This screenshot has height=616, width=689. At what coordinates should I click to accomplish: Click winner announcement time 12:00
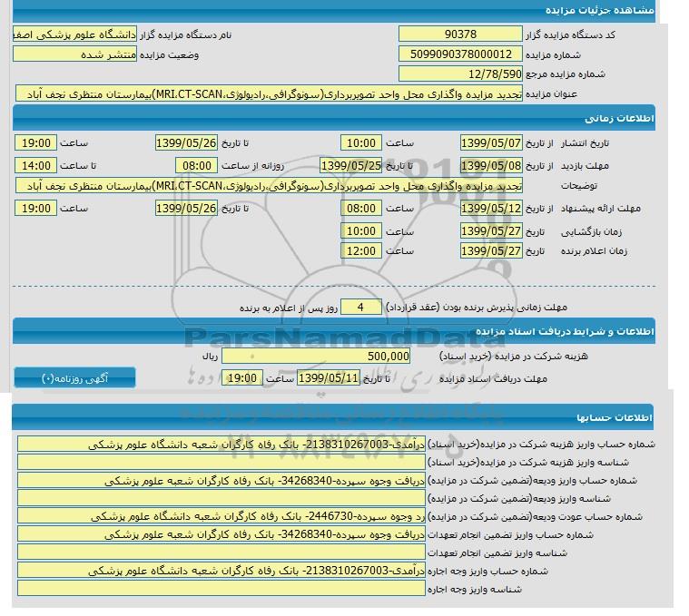coord(361,250)
